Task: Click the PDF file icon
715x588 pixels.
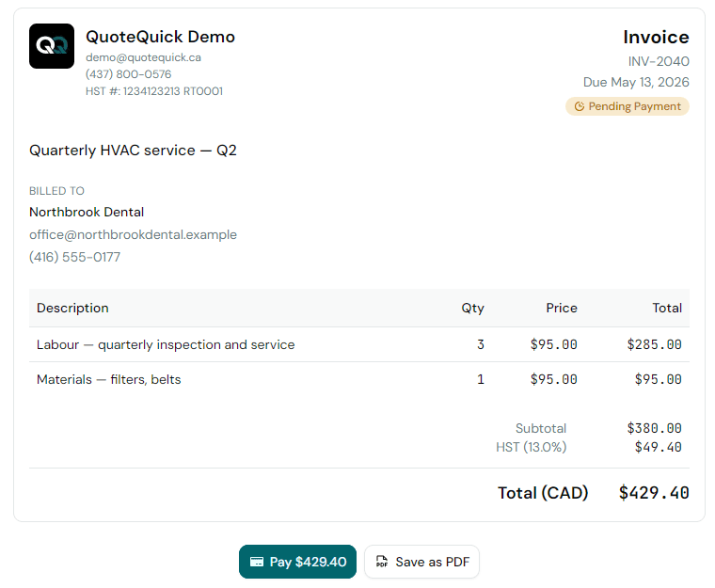Action: tap(382, 562)
